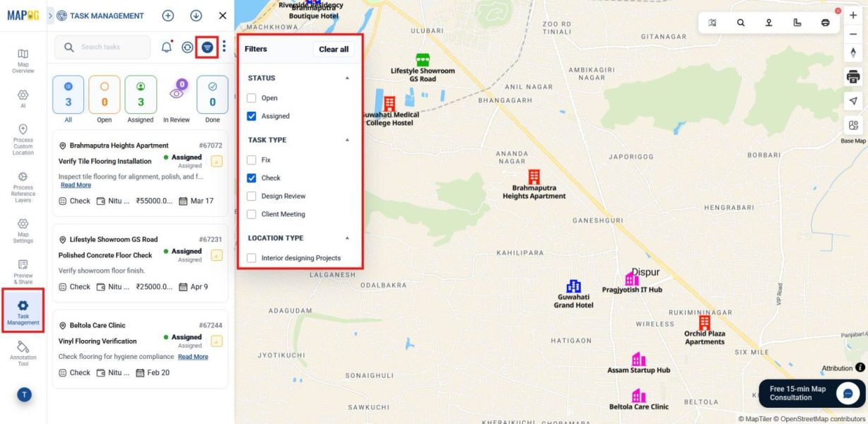Click the download tasks arrow icon

[196, 16]
